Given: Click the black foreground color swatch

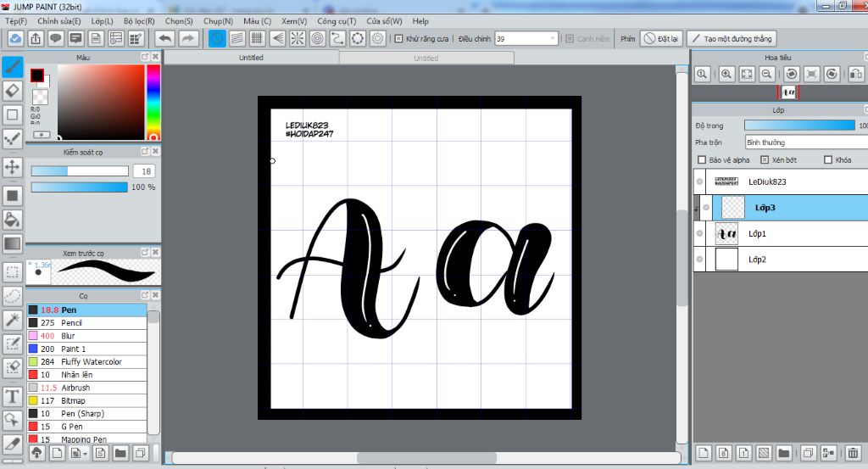Looking at the screenshot, I should (x=37, y=75).
